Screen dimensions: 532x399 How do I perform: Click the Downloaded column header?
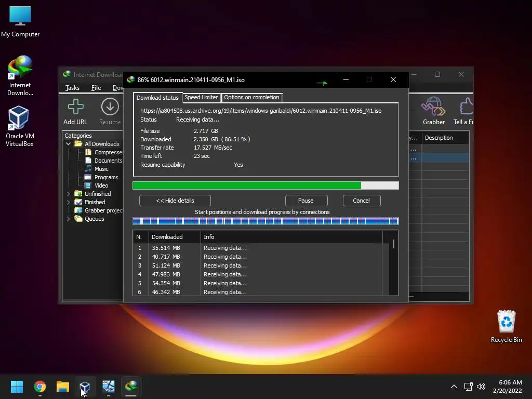pyautogui.click(x=175, y=237)
